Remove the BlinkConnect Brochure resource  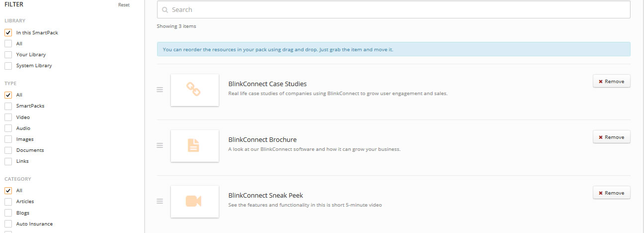point(611,137)
